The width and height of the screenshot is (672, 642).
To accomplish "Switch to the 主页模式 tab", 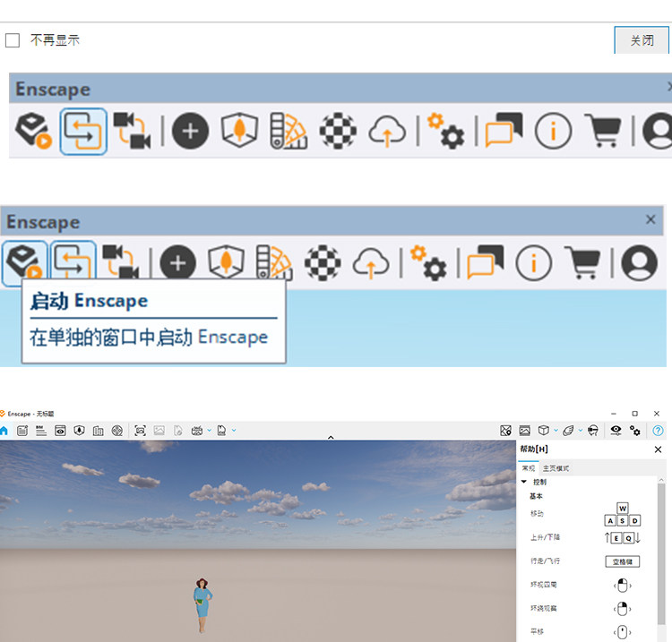I will [x=556, y=468].
